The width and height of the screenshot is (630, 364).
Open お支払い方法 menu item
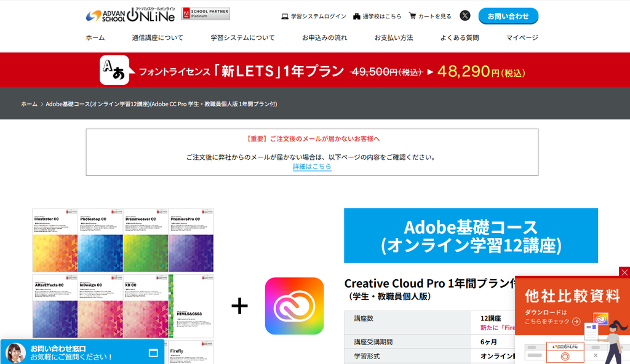click(x=394, y=38)
